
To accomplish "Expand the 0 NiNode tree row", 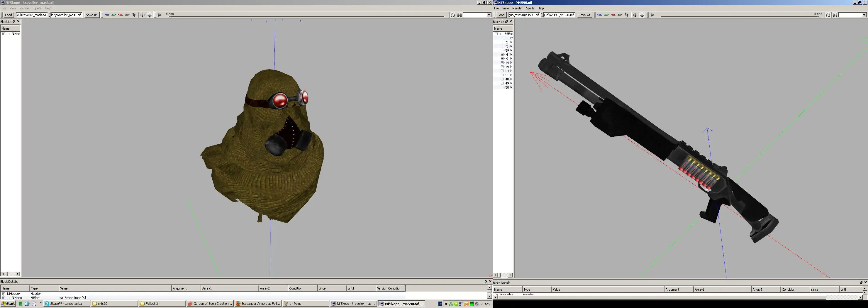I will click(4, 34).
